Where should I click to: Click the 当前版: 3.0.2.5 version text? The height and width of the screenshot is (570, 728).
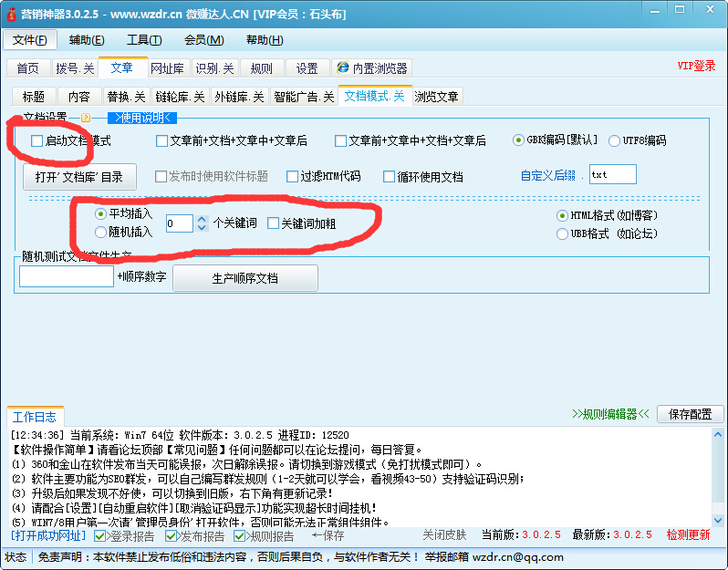pyautogui.click(x=521, y=534)
